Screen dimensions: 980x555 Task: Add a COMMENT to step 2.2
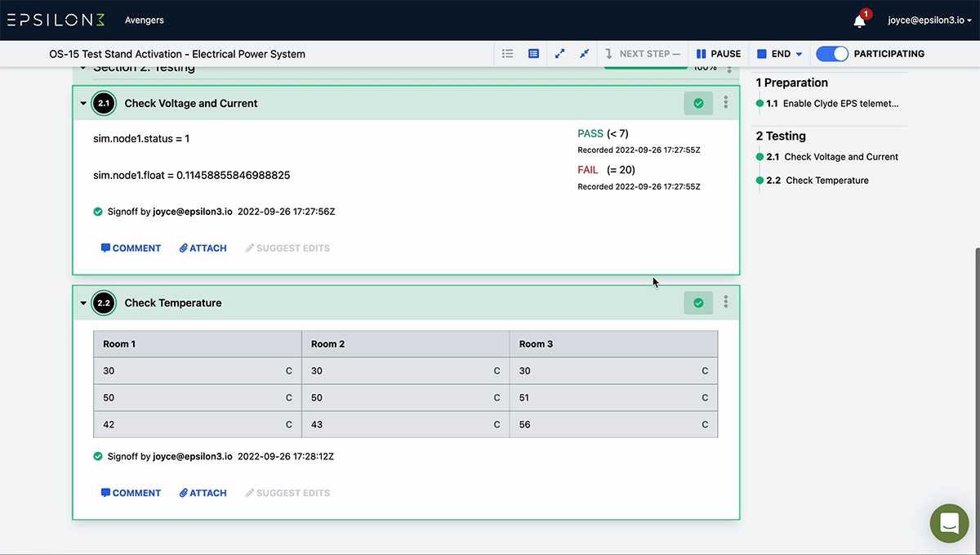point(131,492)
